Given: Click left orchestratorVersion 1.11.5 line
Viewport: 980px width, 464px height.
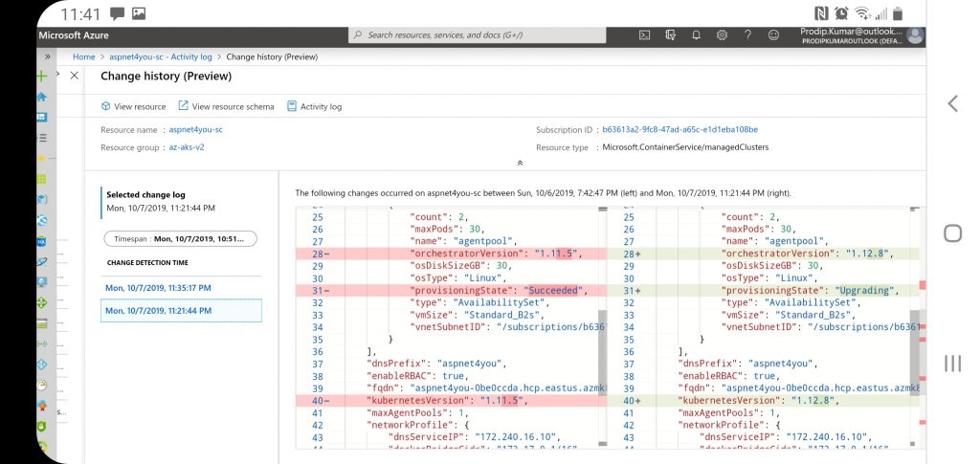Looking at the screenshot, I should (x=451, y=254).
